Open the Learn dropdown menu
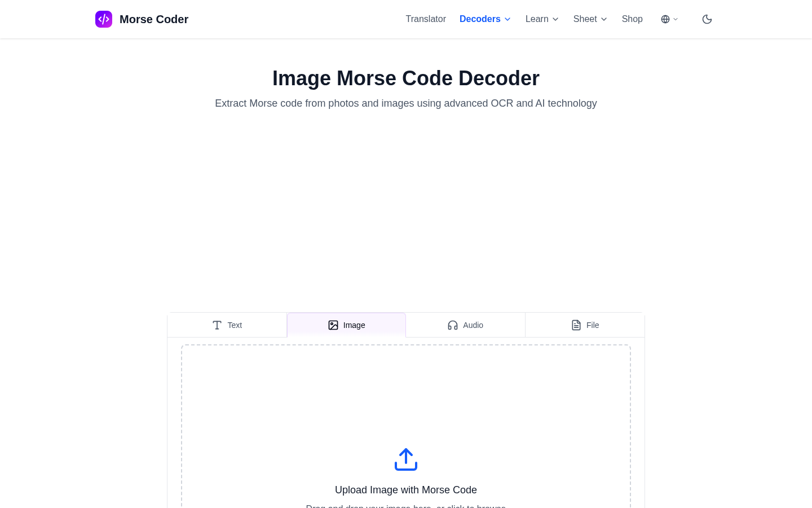Viewport: 812px width, 508px height. click(542, 19)
